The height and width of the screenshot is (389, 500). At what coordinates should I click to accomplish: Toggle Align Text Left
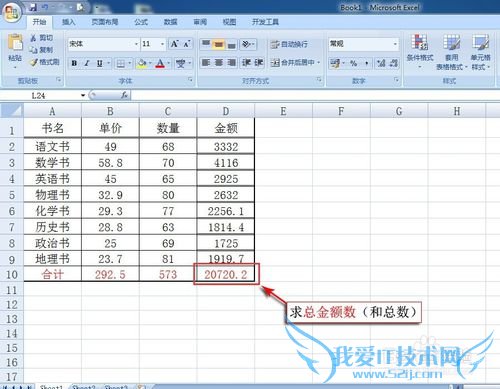[206, 62]
